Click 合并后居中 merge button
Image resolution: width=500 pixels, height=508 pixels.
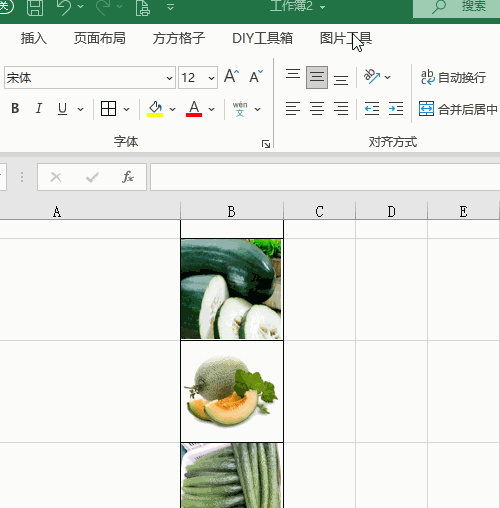[x=458, y=109]
